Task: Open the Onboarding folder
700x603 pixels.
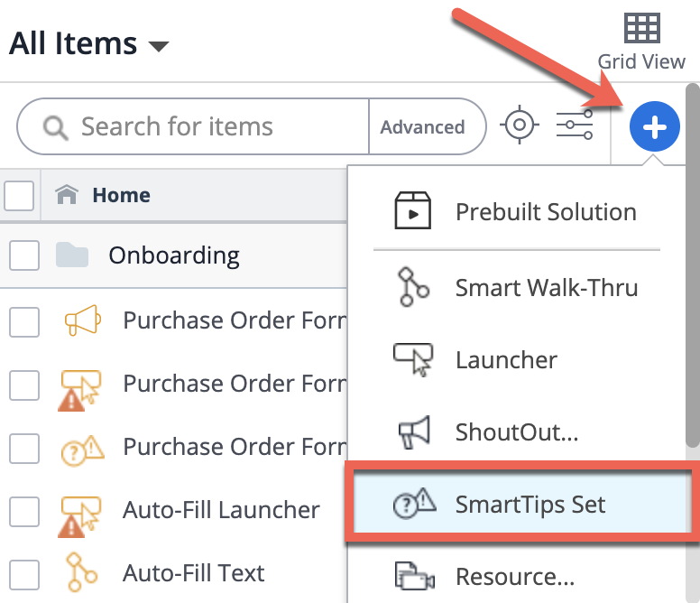Action: [174, 255]
